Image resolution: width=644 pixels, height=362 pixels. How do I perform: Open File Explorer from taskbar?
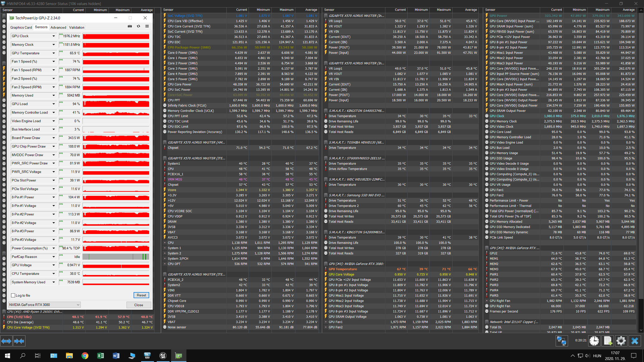(69, 355)
